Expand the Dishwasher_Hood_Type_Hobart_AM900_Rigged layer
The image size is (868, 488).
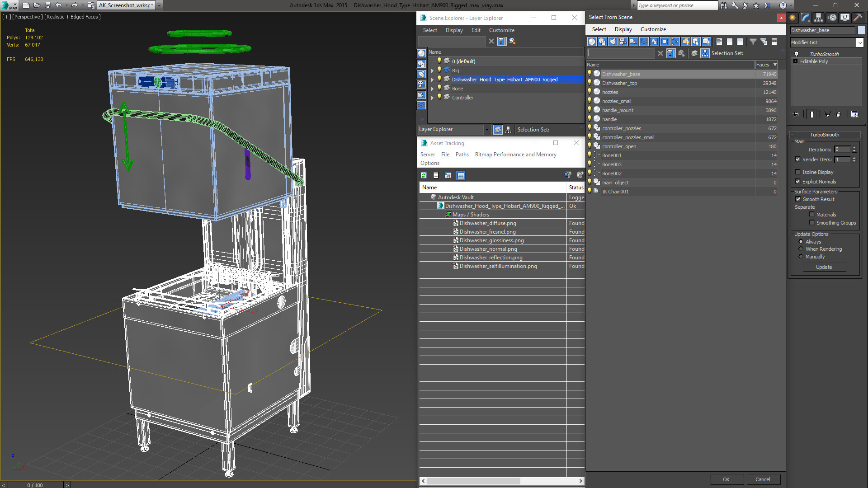pos(432,80)
